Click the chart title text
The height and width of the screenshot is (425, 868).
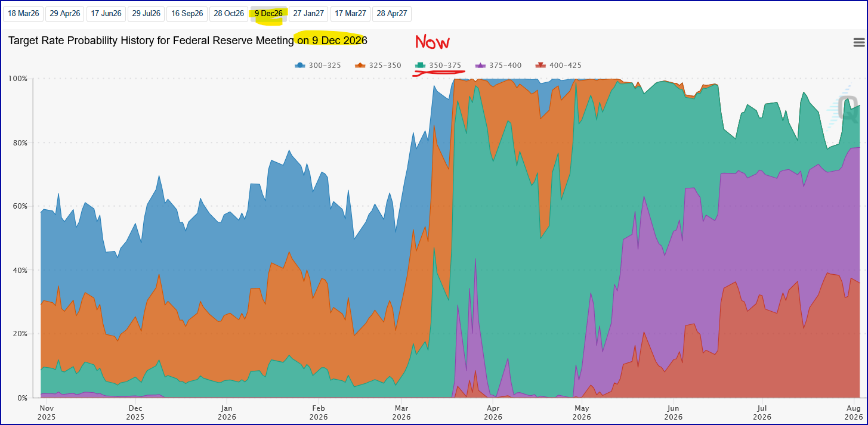188,41
